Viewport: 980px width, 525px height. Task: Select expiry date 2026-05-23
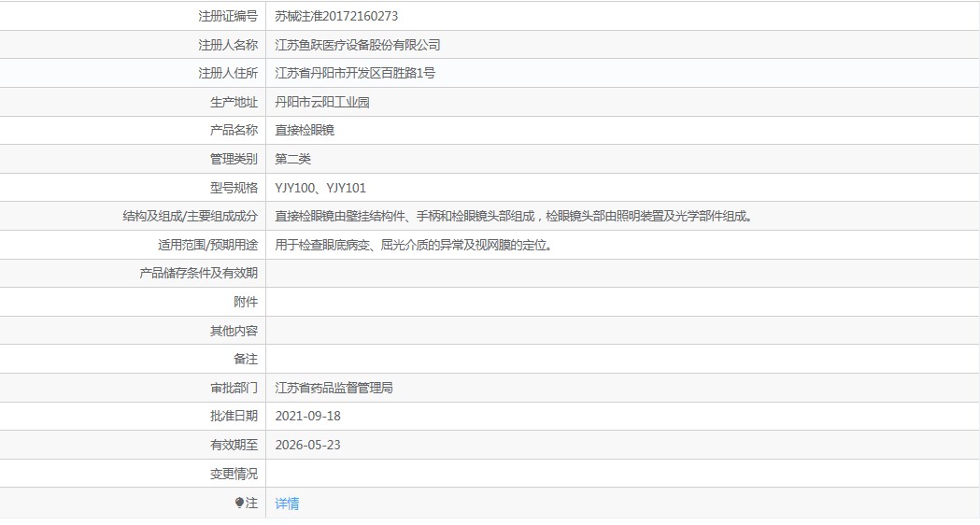coord(307,445)
